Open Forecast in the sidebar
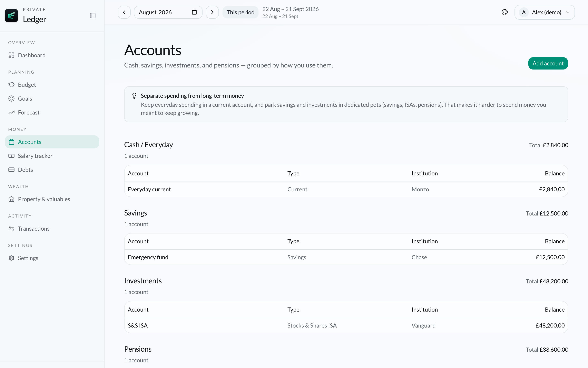588x368 pixels. (x=52, y=112)
